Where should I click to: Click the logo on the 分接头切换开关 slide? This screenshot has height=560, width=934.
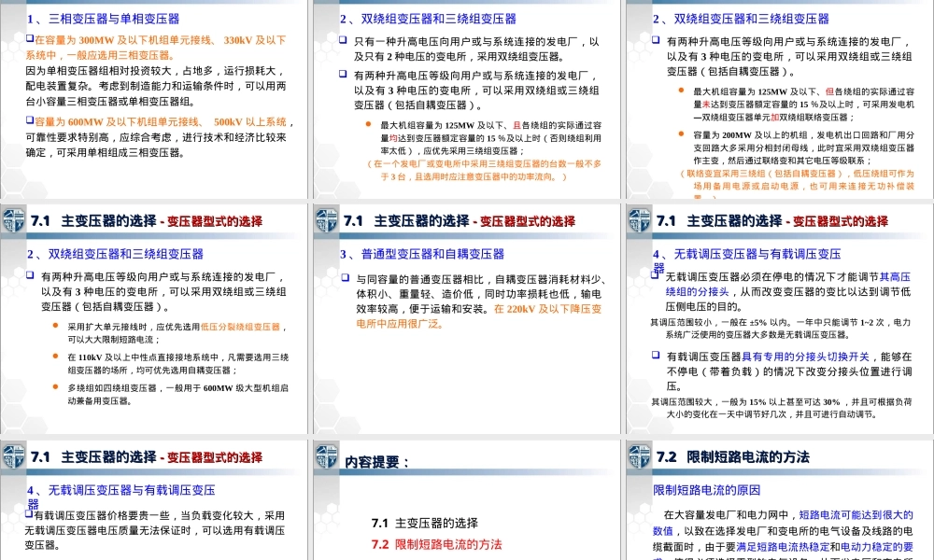coord(639,221)
